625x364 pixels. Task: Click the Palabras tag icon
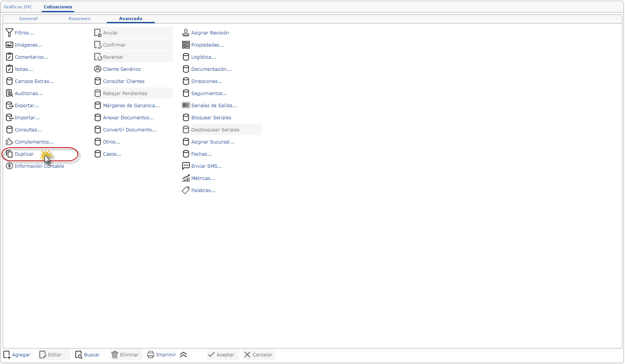coord(186,191)
